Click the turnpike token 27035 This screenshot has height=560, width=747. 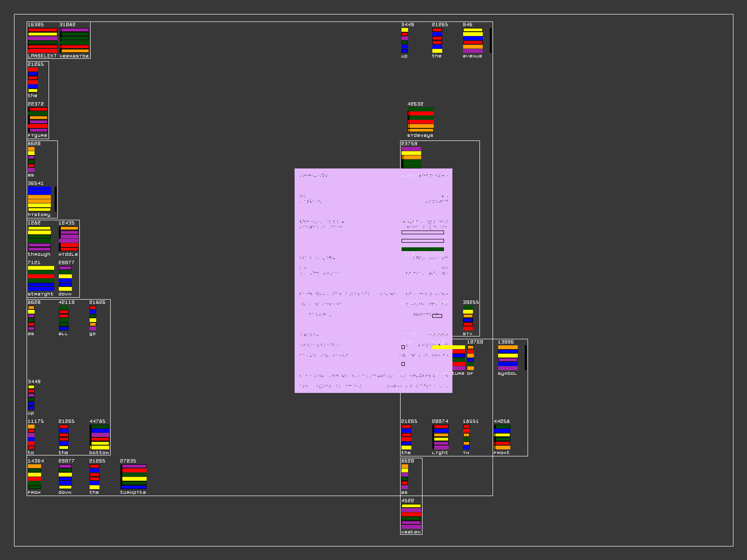[134, 476]
